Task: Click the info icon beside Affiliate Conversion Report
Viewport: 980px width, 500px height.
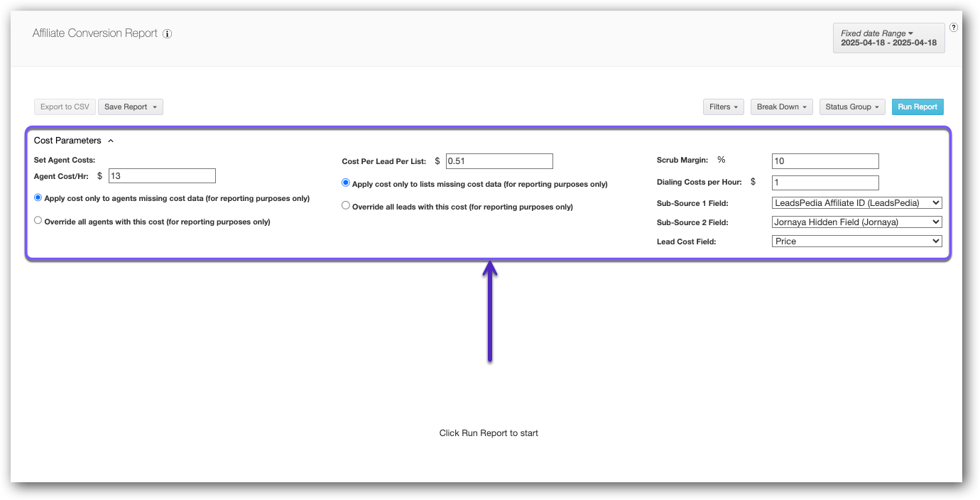Action: tap(168, 33)
